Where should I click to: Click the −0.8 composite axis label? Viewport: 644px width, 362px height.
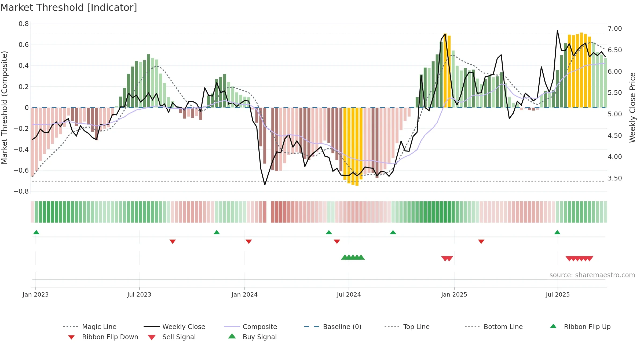pyautogui.click(x=21, y=191)
